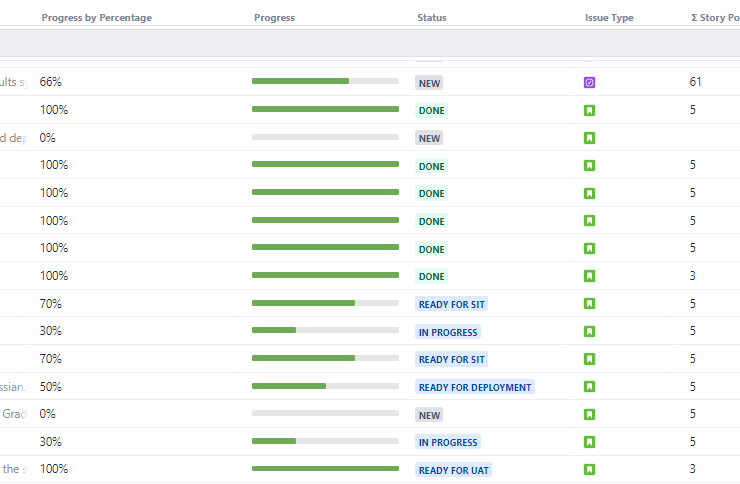This screenshot has width=740, height=484.
Task: Click the story icon in the READY FOR UAT row
Action: click(x=589, y=469)
